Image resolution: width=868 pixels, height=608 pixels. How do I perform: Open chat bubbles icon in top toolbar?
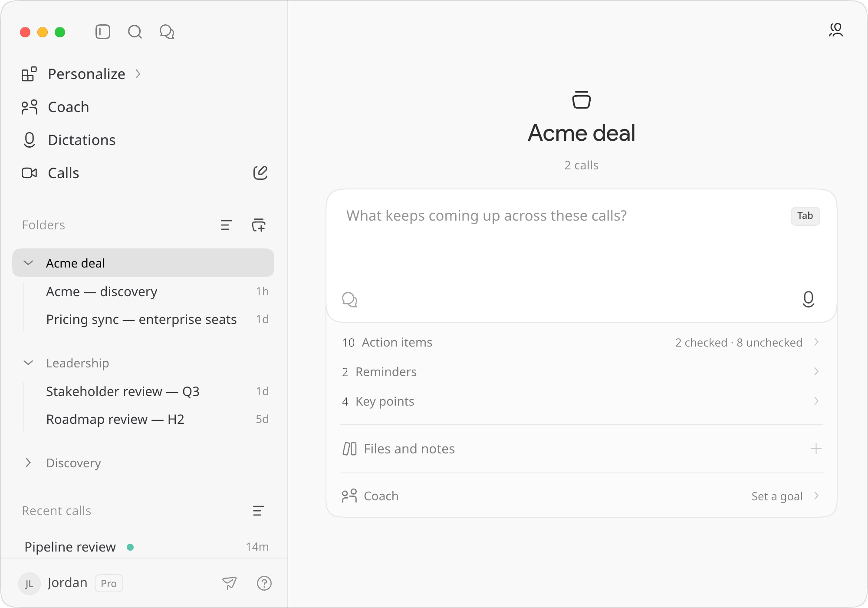coord(167,32)
